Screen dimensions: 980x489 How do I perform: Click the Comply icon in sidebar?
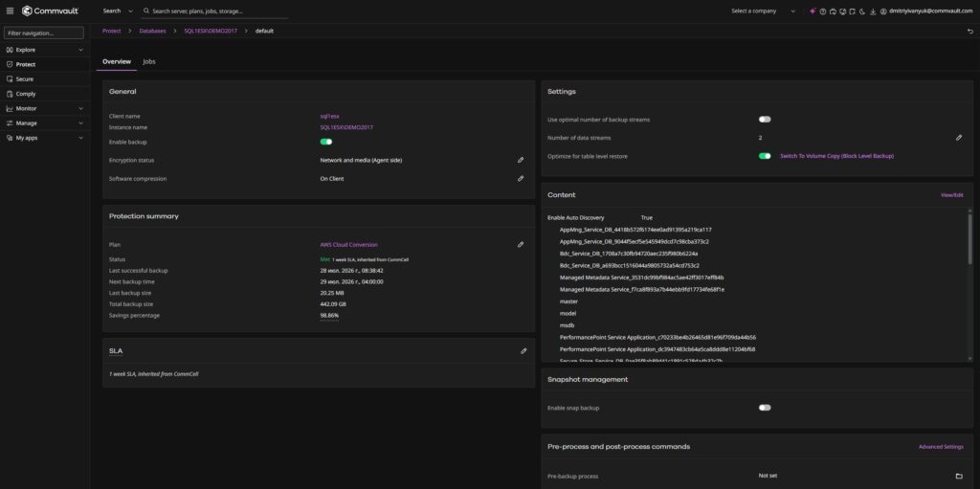(x=10, y=94)
